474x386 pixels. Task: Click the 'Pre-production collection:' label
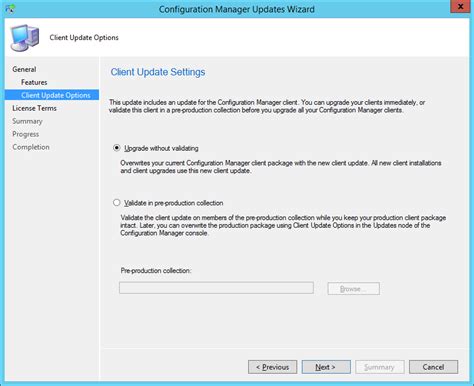(156, 271)
